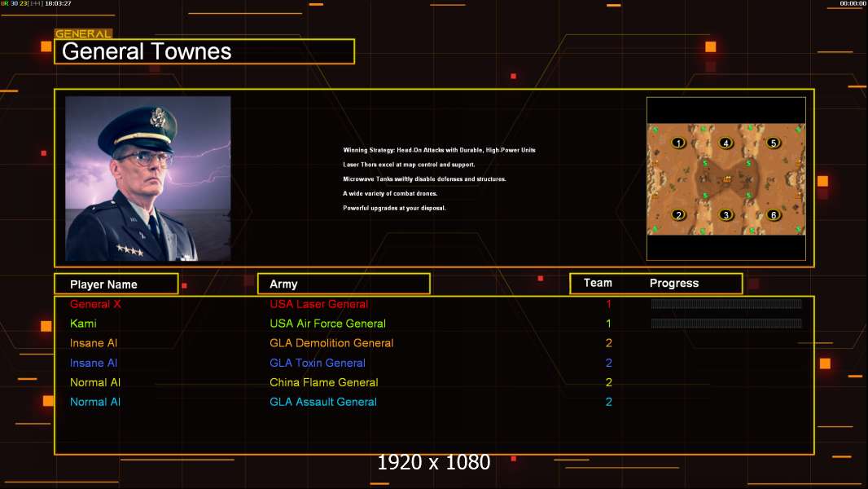Click the yellow GENERAL label tag
868x489 pixels.
[84, 33]
